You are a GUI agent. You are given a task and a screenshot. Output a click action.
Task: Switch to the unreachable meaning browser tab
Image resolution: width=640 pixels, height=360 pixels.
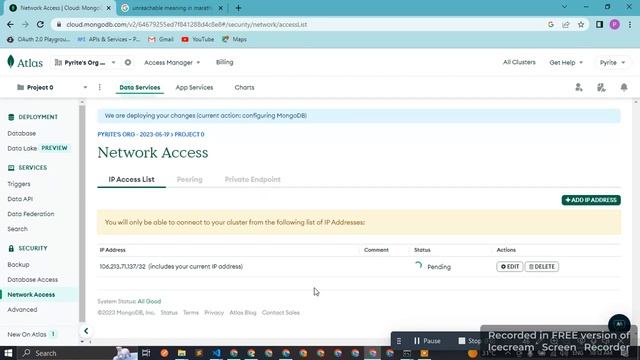point(171,8)
